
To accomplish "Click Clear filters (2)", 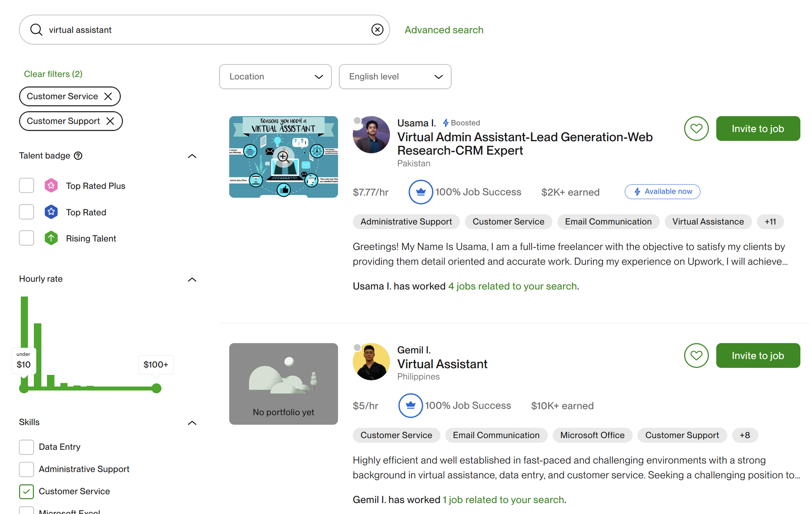I will (53, 74).
